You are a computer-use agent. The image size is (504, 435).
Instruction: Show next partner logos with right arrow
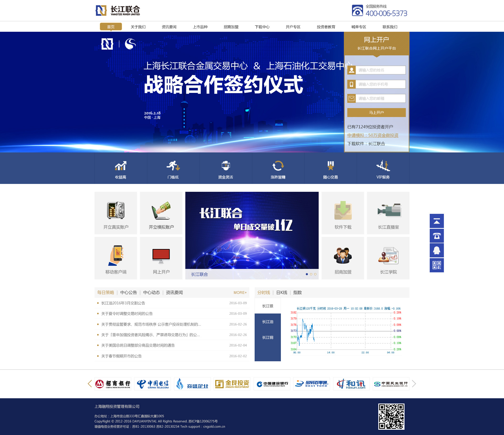(414, 384)
